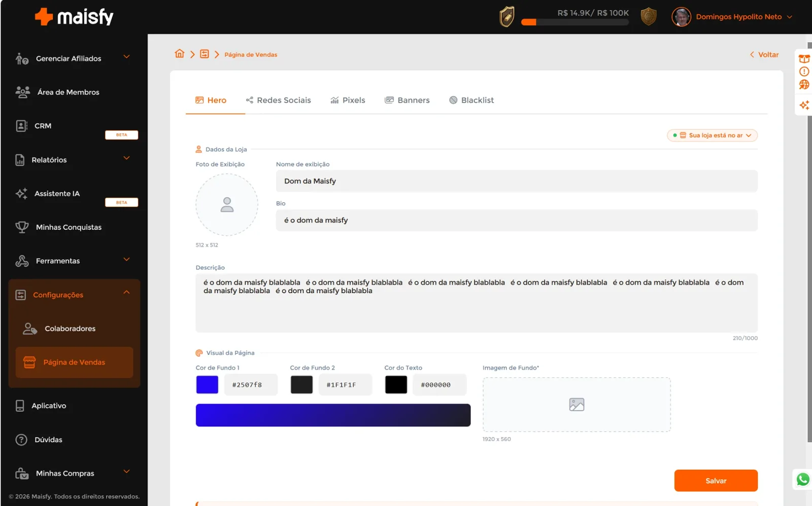This screenshot has height=506, width=812.
Task: Edit the Bio field
Action: coord(517,220)
